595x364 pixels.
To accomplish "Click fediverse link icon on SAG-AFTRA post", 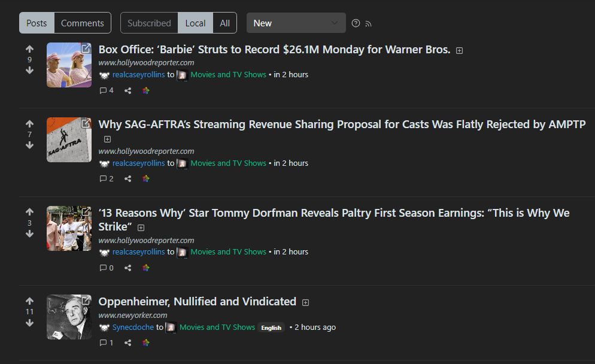I will (145, 179).
